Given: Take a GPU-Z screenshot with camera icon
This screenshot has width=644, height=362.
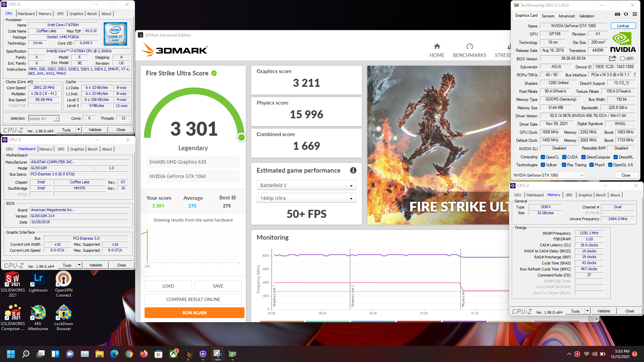Looking at the screenshot, I should [x=617, y=14].
